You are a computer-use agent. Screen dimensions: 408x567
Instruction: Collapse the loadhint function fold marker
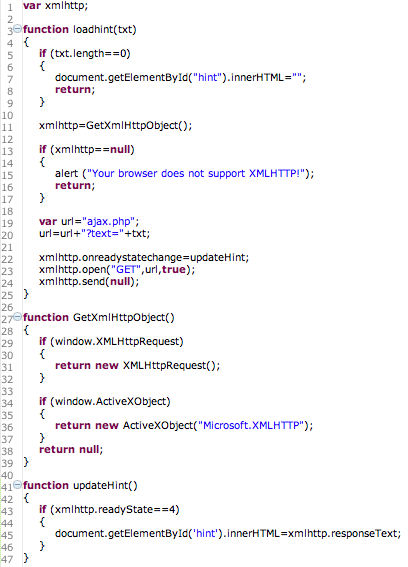pos(17,29)
